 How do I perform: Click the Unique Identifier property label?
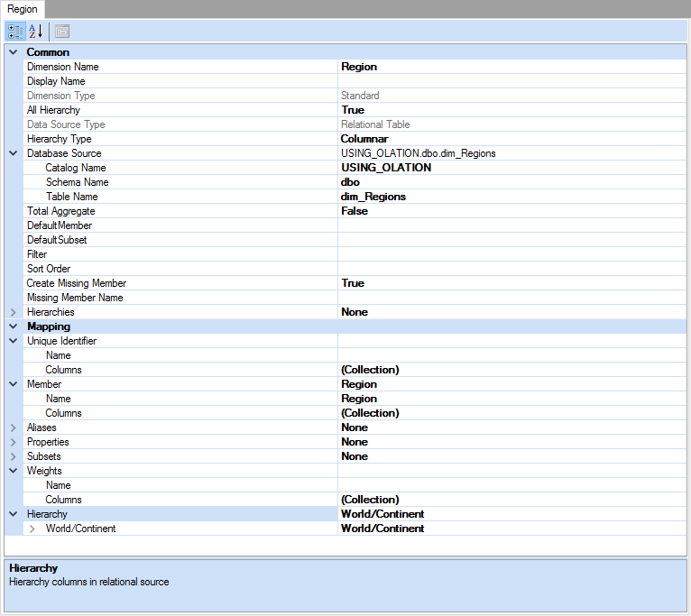[x=61, y=341]
